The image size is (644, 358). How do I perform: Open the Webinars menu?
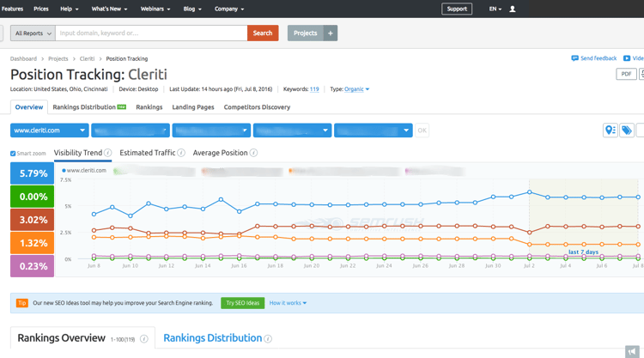click(155, 9)
